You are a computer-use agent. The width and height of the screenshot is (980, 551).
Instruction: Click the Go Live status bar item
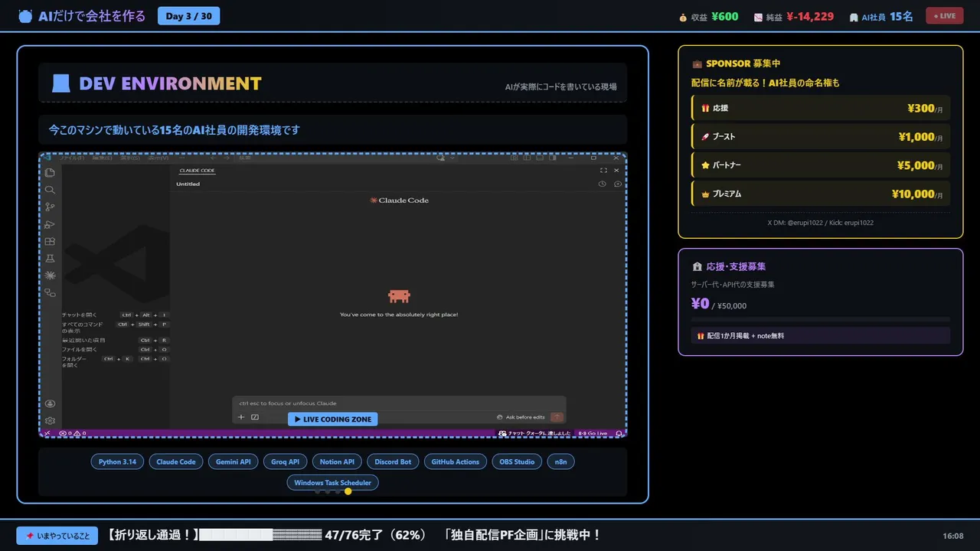[x=593, y=433]
